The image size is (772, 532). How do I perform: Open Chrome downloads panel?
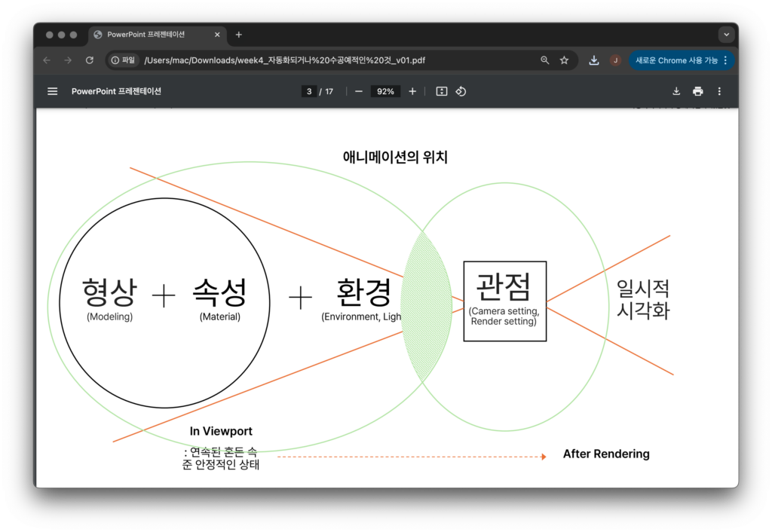[594, 60]
